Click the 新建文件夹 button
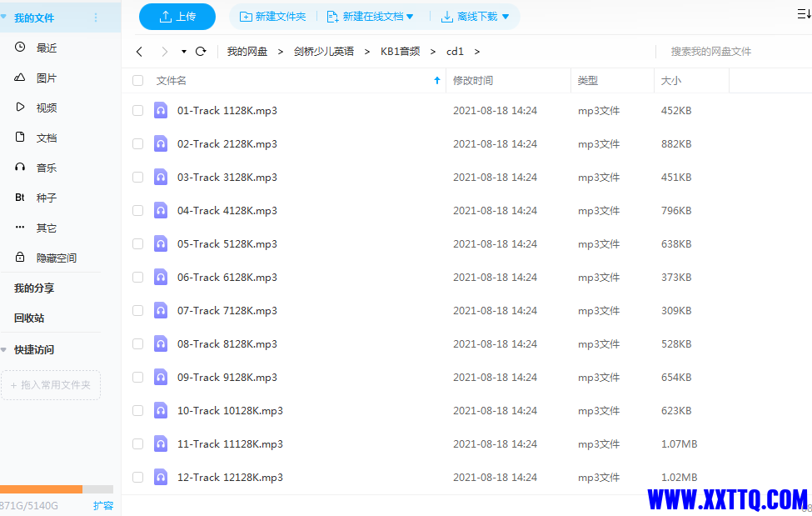812x516 pixels. tap(272, 17)
